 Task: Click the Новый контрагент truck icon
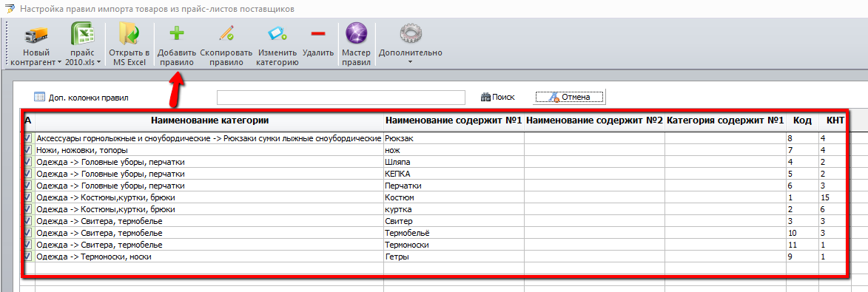[36, 35]
